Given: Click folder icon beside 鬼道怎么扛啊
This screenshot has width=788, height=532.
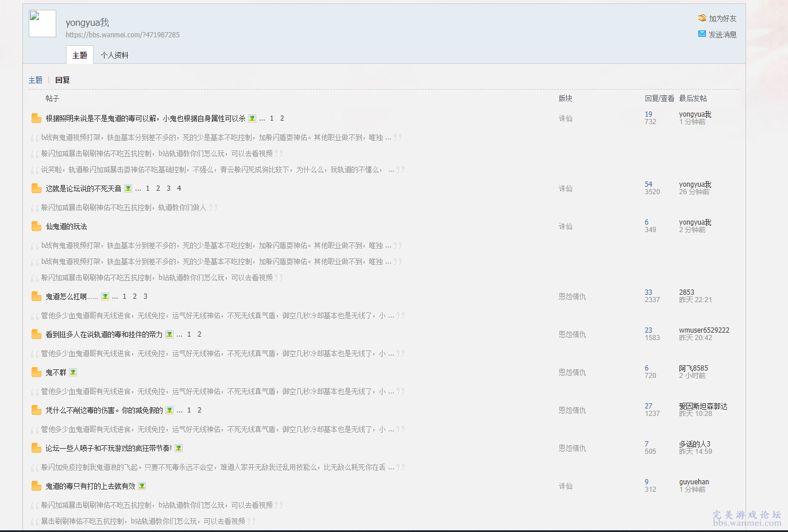Looking at the screenshot, I should (x=36, y=296).
